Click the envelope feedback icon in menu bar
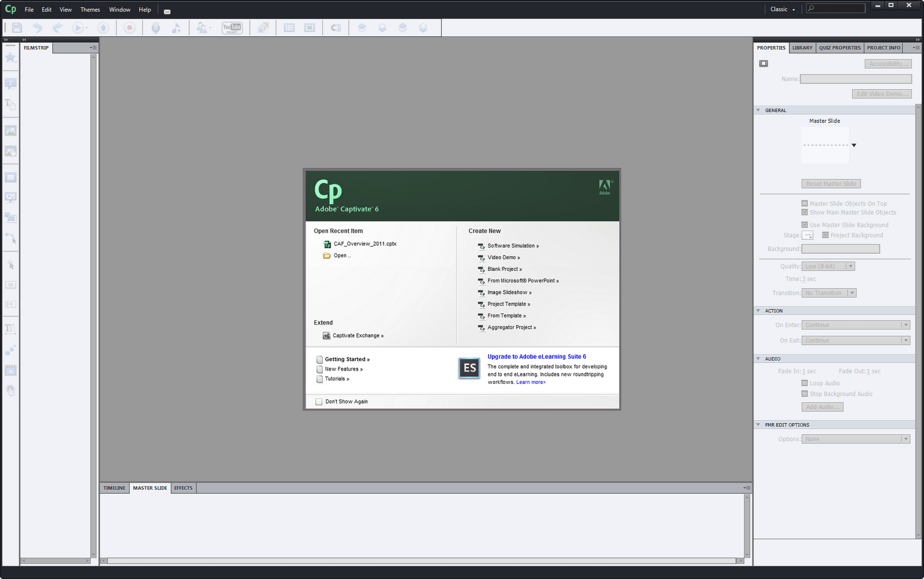 click(167, 11)
